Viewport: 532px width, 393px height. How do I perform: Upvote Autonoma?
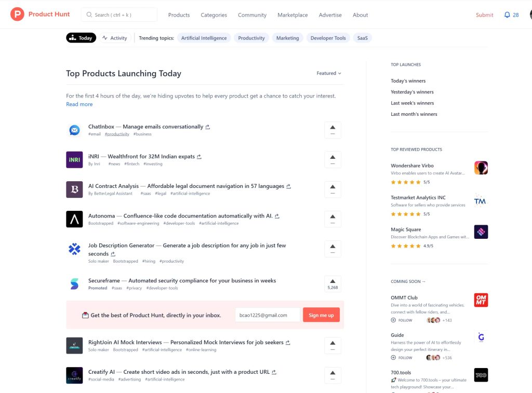coord(332,219)
